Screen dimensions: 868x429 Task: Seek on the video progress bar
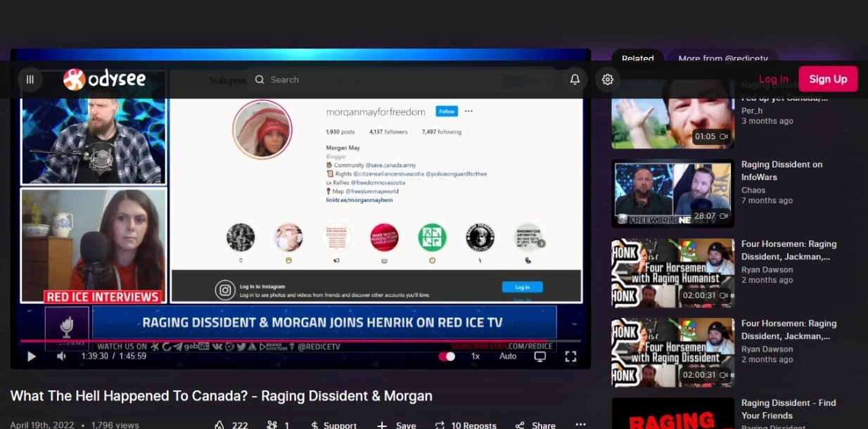click(300, 341)
